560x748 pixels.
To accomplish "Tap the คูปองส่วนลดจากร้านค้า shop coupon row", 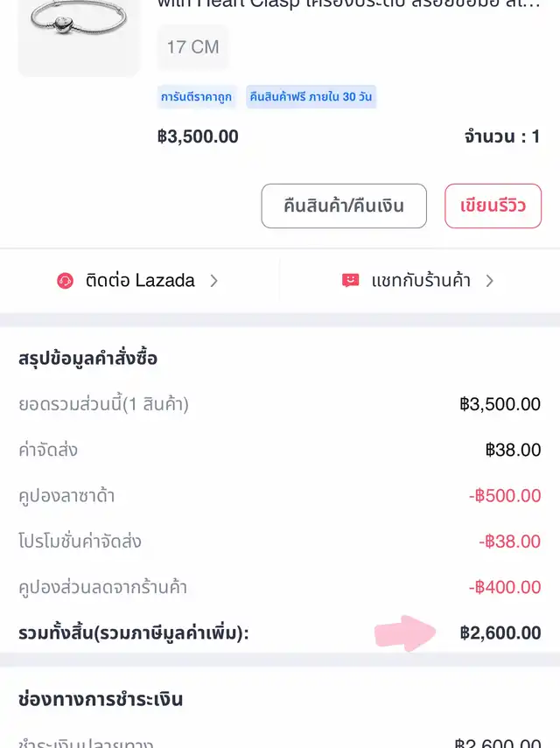I will pos(280,587).
